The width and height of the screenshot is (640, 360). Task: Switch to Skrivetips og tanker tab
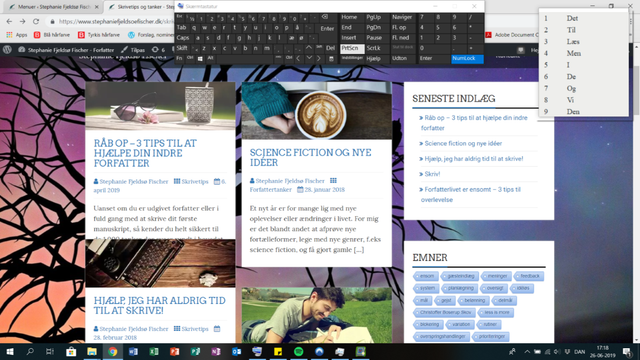point(141,7)
